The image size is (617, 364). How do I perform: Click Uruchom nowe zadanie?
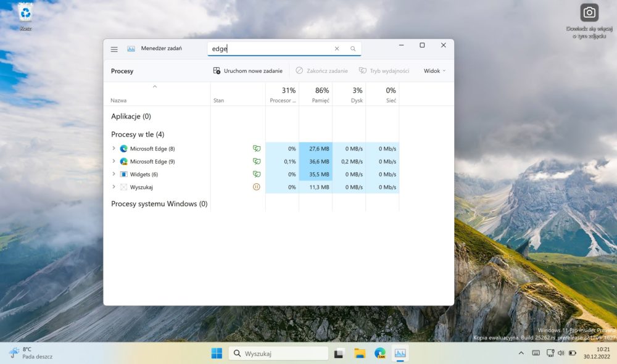(248, 71)
